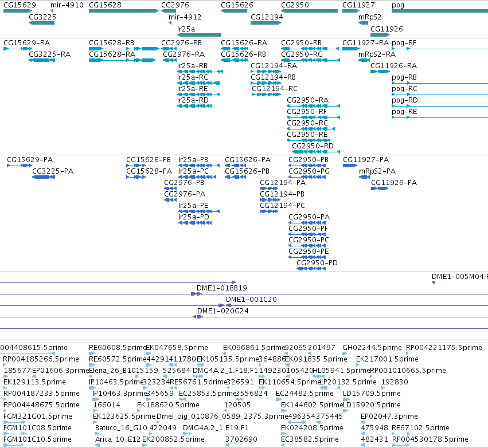Select the Ir25a gene bar
488x448 pixels.
click(199, 35)
